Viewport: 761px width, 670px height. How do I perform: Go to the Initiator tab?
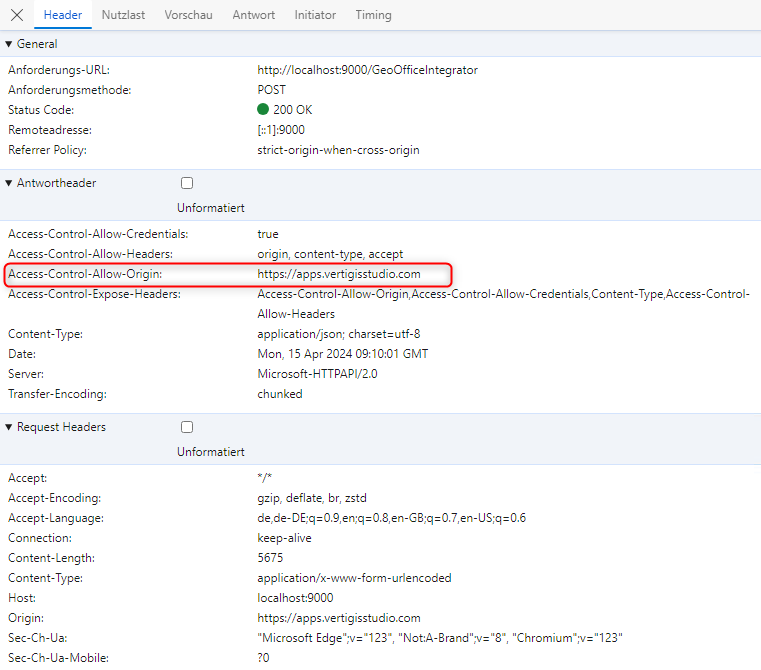[x=315, y=15]
